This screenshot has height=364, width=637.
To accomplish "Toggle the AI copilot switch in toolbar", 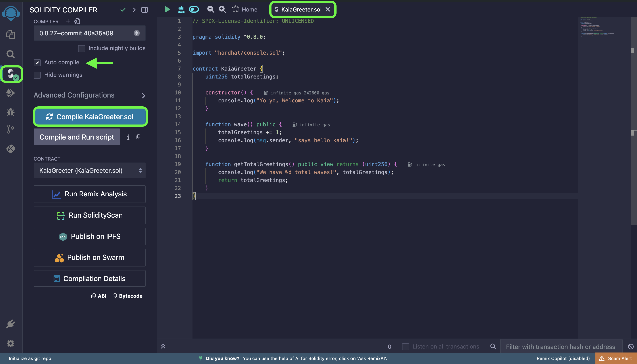I will 194,10.
